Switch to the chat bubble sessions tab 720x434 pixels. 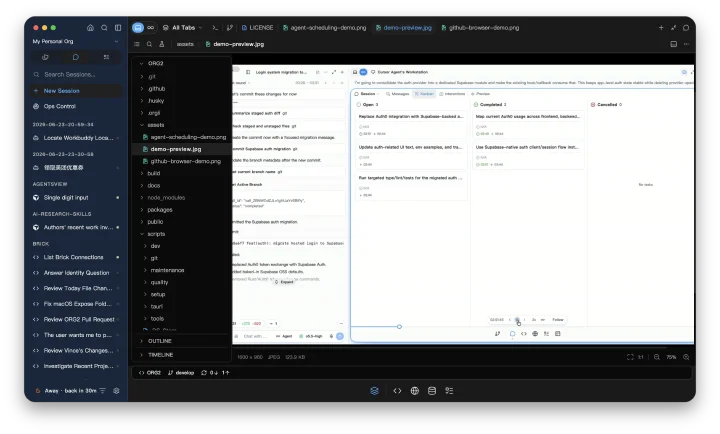(x=76, y=57)
